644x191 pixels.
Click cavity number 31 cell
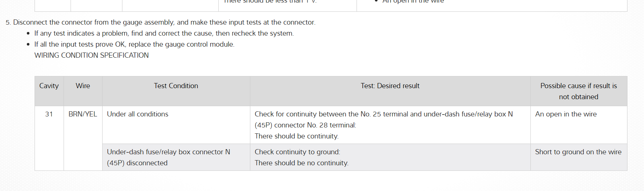[49, 114]
